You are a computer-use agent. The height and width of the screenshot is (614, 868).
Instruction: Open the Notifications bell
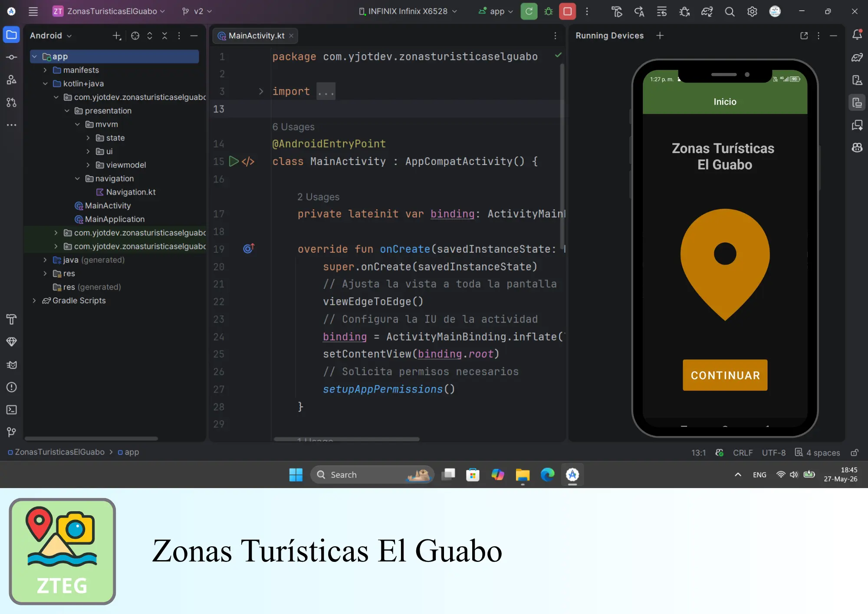tap(857, 35)
